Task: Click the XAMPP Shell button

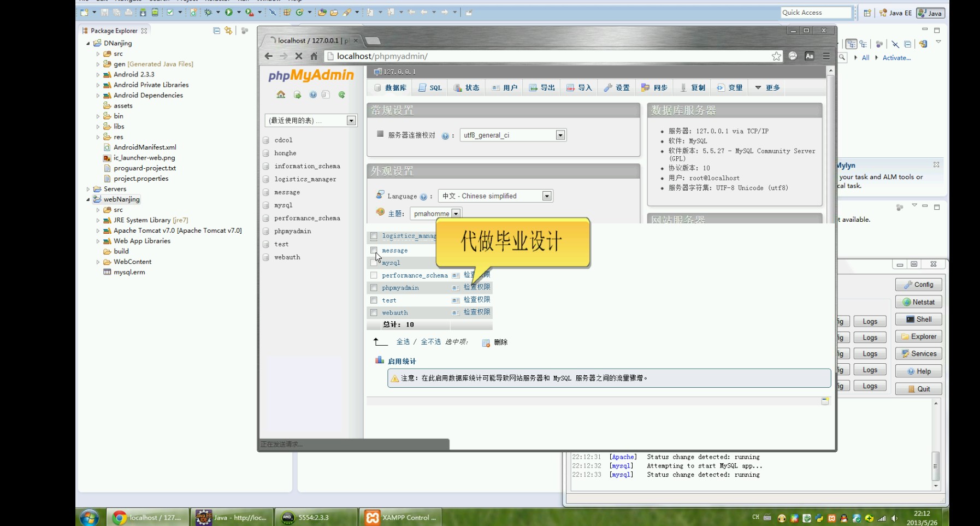Action: 918,320
